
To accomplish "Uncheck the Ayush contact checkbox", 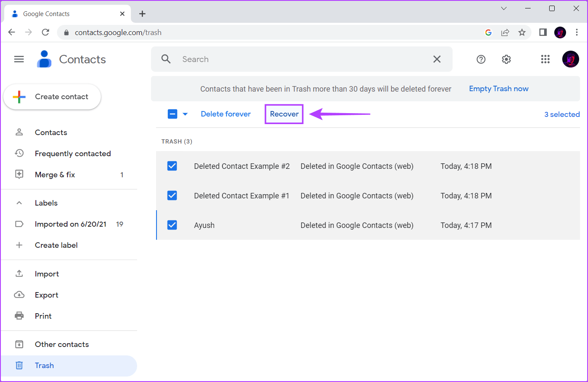I will [172, 225].
